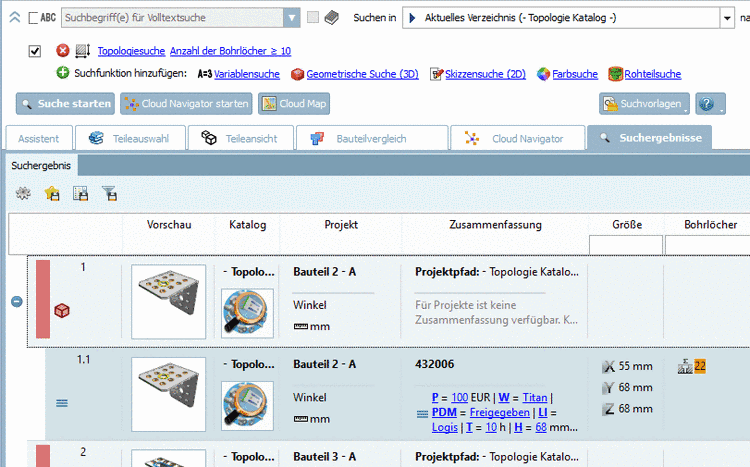Open the Topologiesuche link
The width and height of the screenshot is (750, 467).
[131, 51]
